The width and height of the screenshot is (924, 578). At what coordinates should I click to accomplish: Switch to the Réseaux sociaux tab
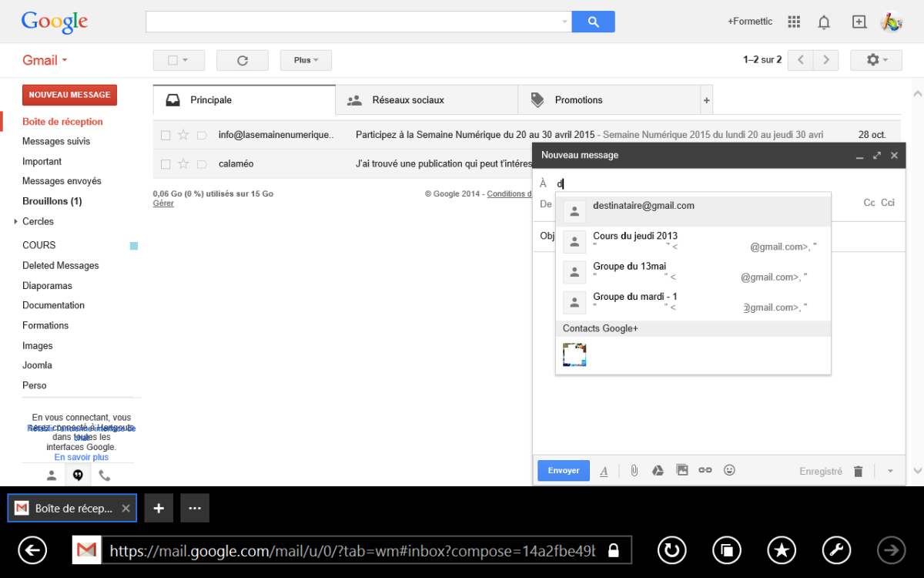point(427,100)
